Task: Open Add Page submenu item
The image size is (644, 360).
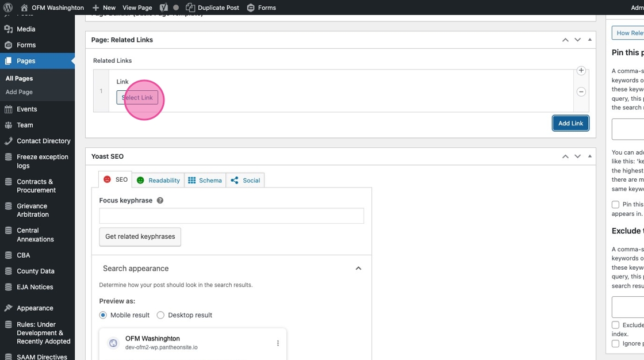Action: pyautogui.click(x=19, y=92)
